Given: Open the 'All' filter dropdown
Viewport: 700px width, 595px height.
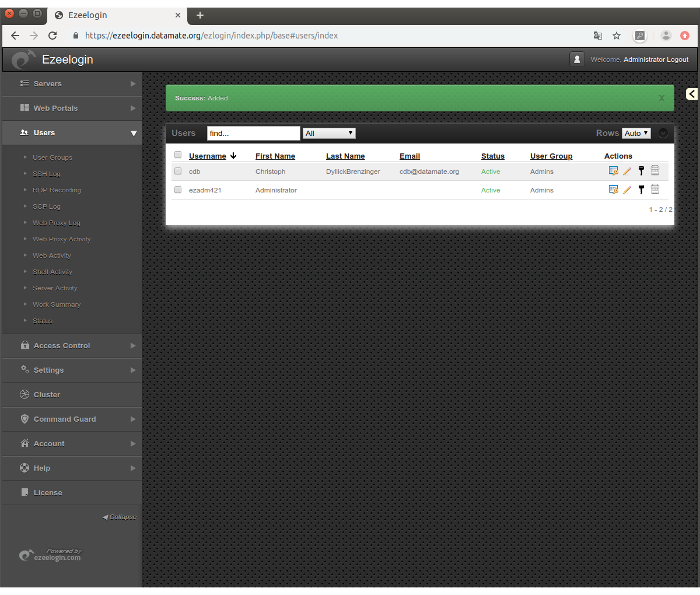Looking at the screenshot, I should 329,134.
